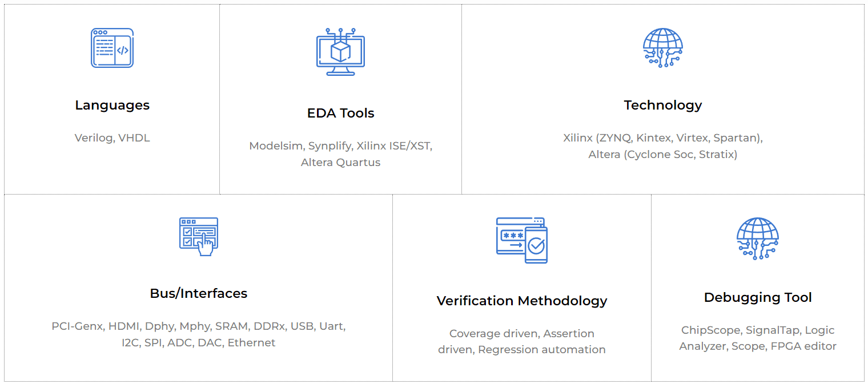
Task: Select the Languages heading
Action: tap(112, 105)
